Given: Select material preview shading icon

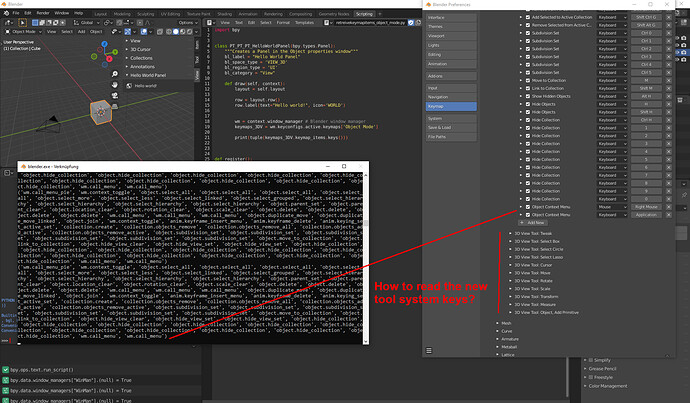Looking at the screenshot, I should (x=182, y=32).
